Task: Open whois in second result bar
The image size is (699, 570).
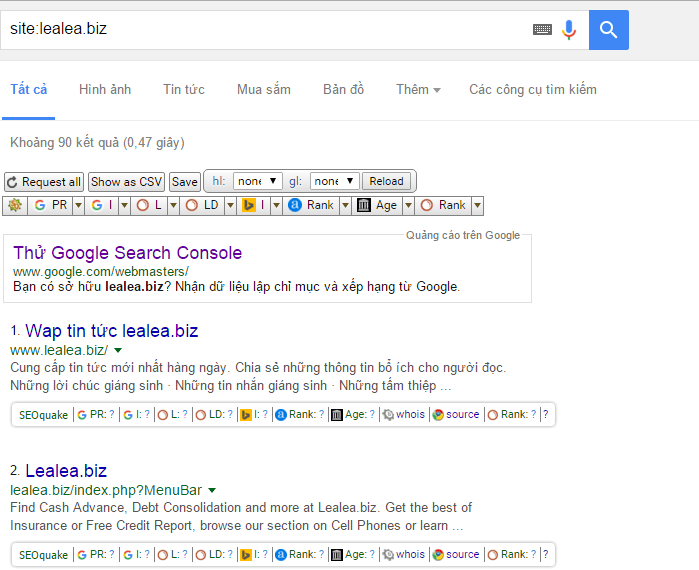Action: (x=404, y=555)
